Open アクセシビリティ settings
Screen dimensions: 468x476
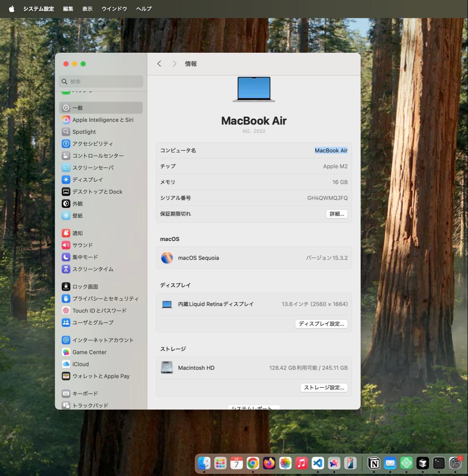[93, 143]
